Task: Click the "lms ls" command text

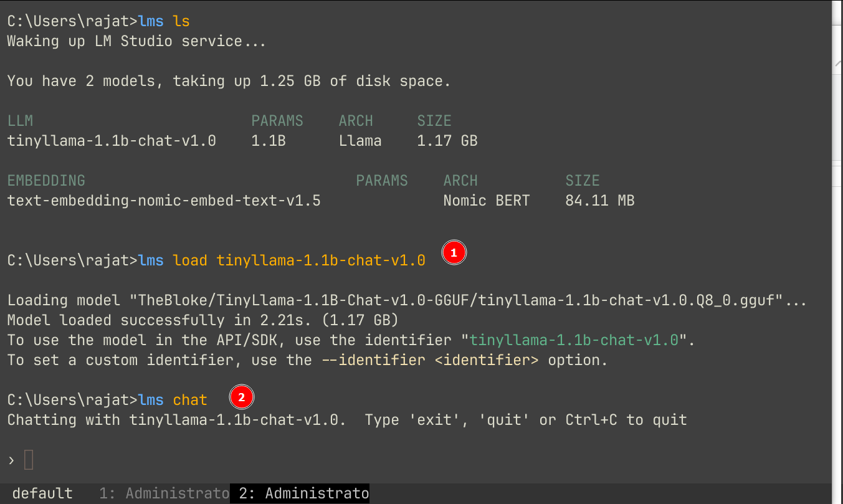Action: tap(164, 21)
